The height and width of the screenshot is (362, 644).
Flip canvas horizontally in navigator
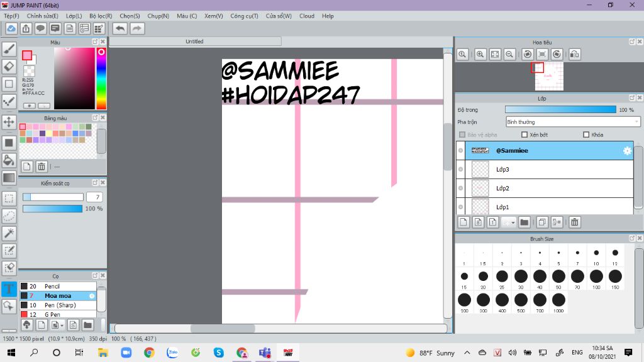coord(575,54)
